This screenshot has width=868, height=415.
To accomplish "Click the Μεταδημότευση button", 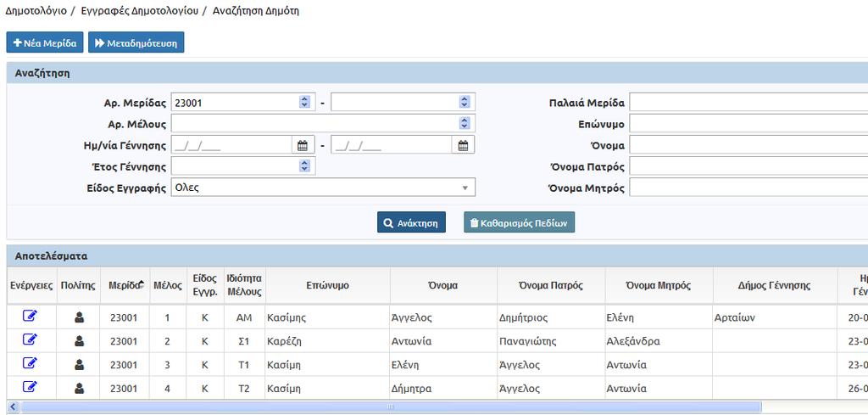I will [x=136, y=42].
